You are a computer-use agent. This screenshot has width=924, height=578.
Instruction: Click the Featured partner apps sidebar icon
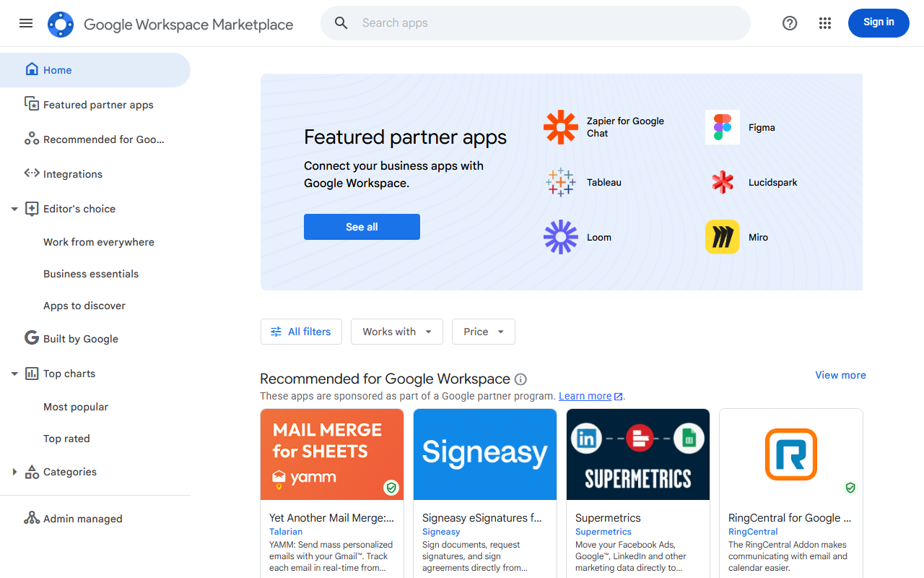click(x=32, y=104)
